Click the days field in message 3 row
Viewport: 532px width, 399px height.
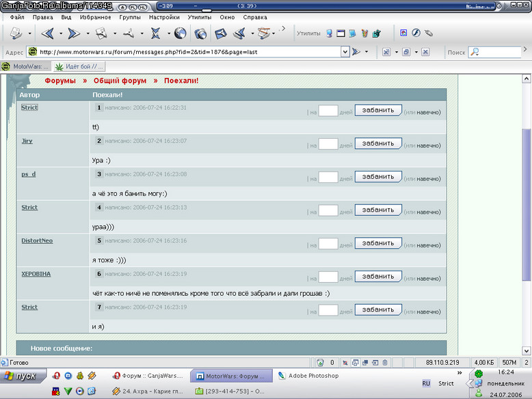click(x=328, y=177)
